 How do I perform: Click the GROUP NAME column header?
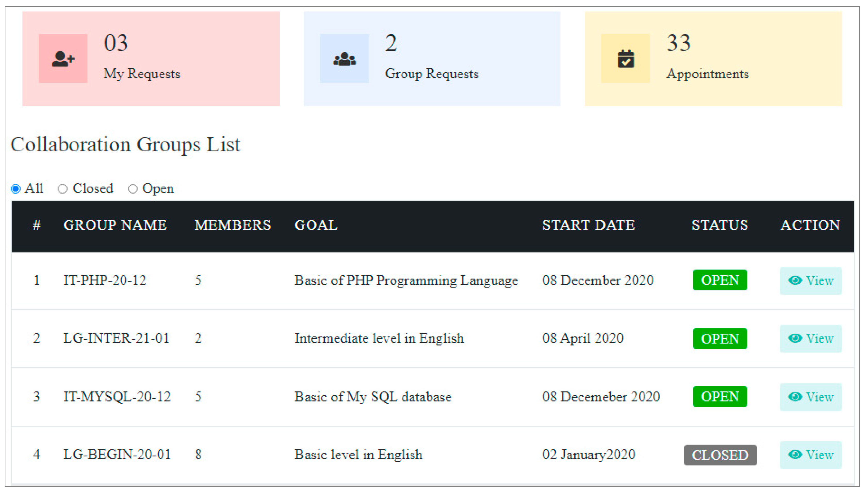pos(115,225)
